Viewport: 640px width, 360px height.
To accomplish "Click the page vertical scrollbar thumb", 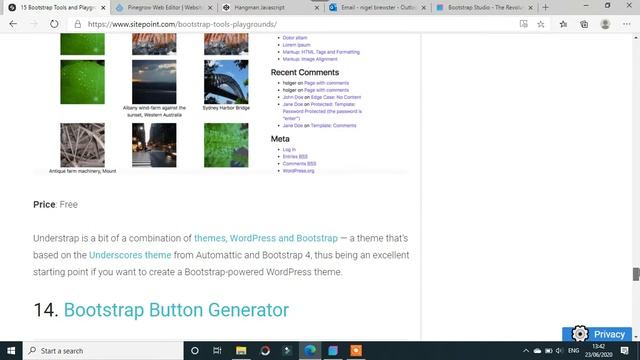I will (x=636, y=274).
